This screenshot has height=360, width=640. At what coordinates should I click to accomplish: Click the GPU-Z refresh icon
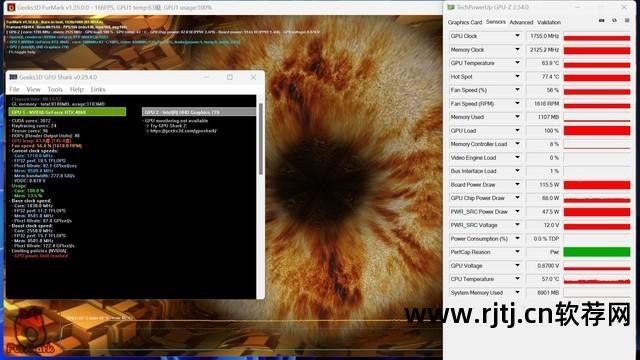coord(614,20)
